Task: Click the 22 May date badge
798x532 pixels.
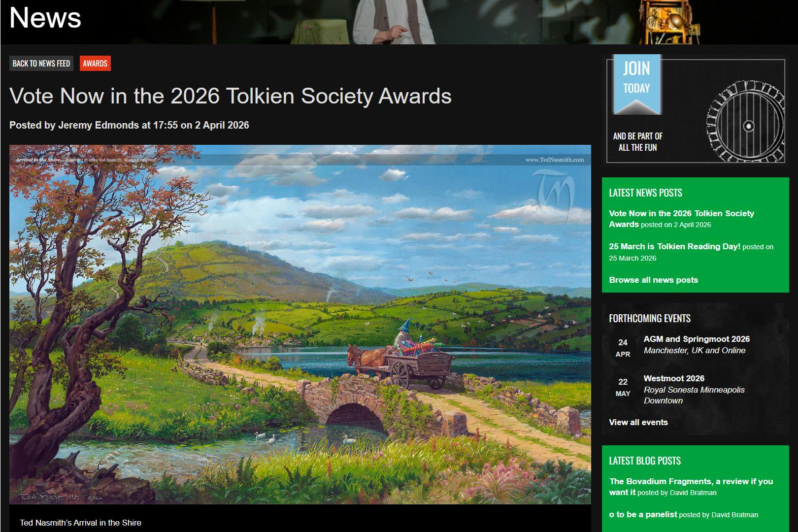Action: click(623, 387)
